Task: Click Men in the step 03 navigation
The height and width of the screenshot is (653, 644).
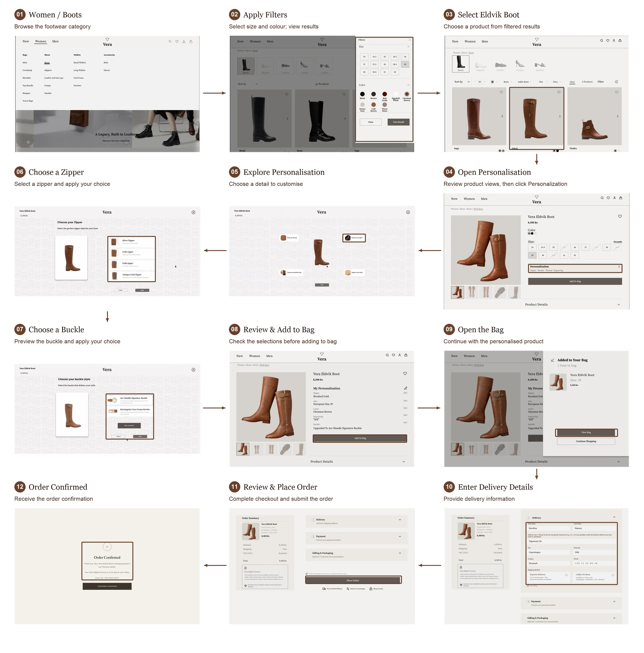Action: pos(484,41)
